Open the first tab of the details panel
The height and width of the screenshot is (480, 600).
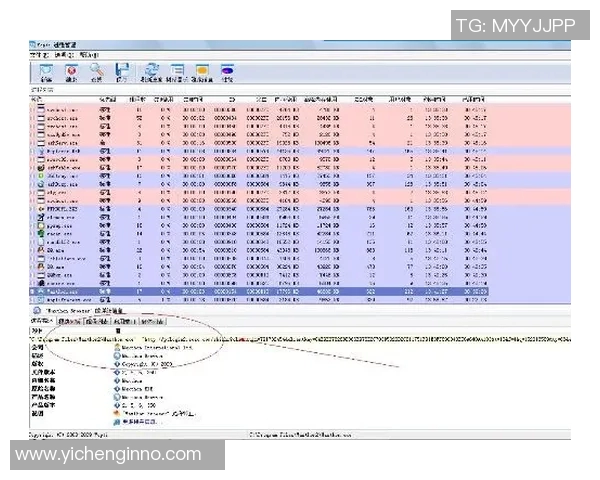tap(42, 321)
